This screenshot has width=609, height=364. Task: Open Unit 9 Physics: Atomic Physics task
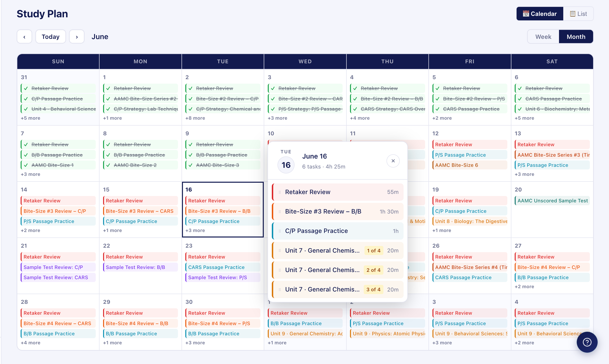[387, 334]
